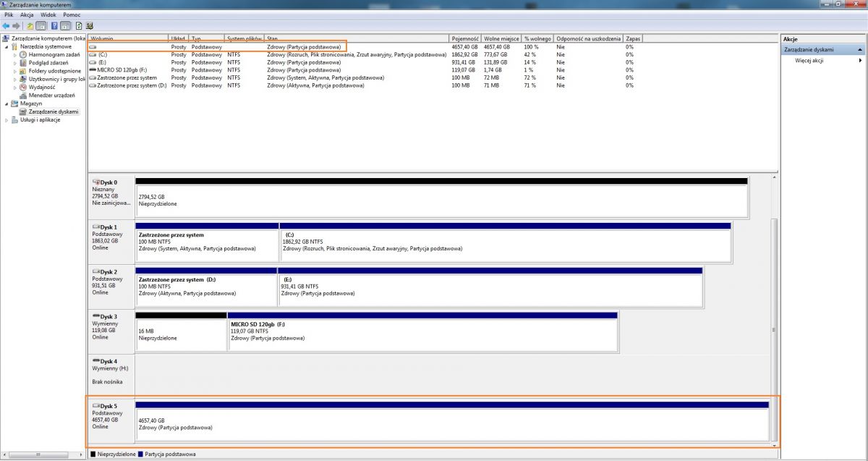868x461 pixels.
Task: Sort by the % wolnego column header
Action: tap(538, 38)
